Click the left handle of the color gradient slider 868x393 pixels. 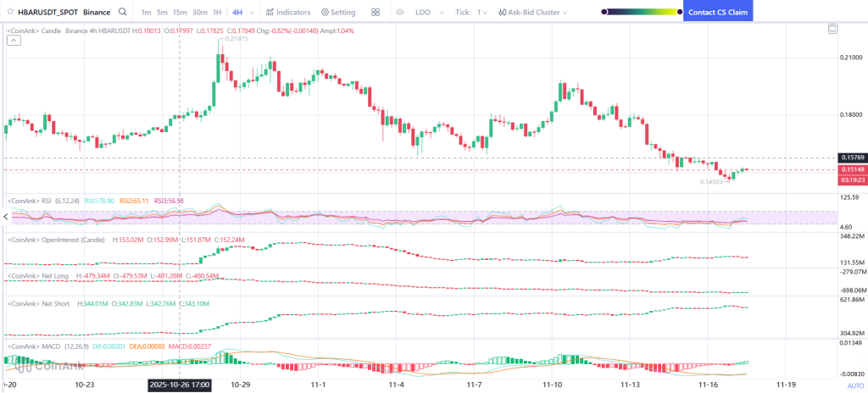[x=604, y=11]
